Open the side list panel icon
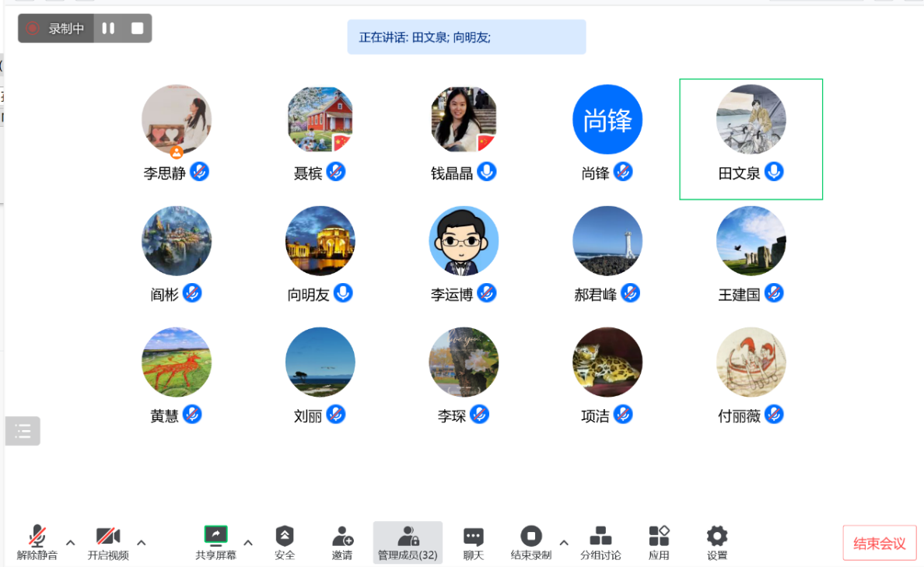The image size is (924, 567). point(23,431)
